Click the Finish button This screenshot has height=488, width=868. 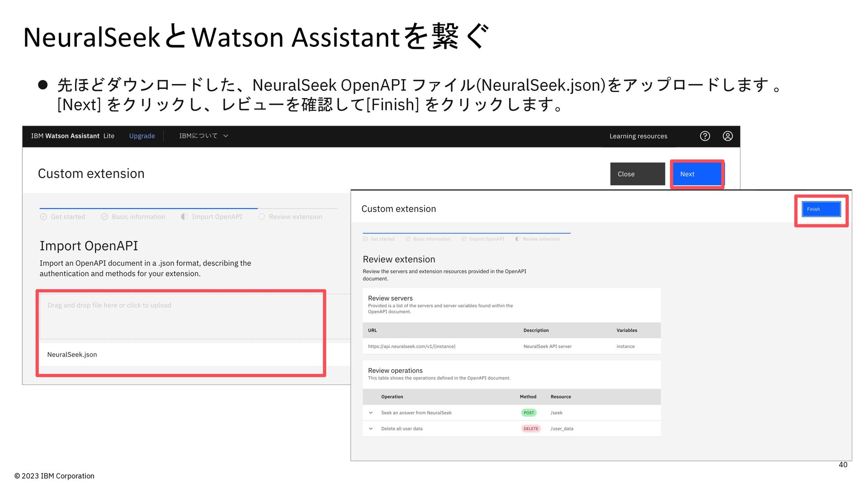pyautogui.click(x=821, y=209)
